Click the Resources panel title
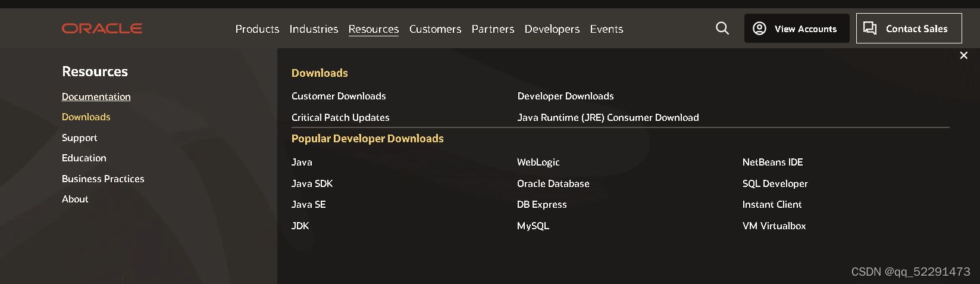Image resolution: width=980 pixels, height=284 pixels. pyautogui.click(x=95, y=71)
